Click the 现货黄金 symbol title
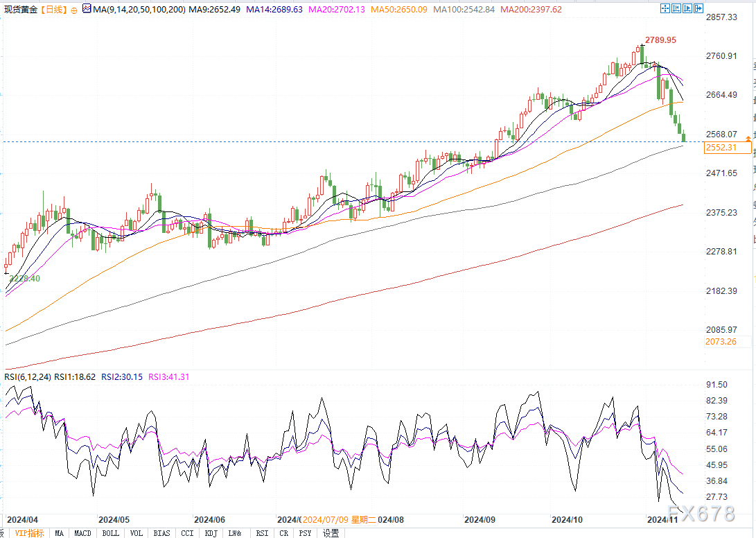 (19, 10)
